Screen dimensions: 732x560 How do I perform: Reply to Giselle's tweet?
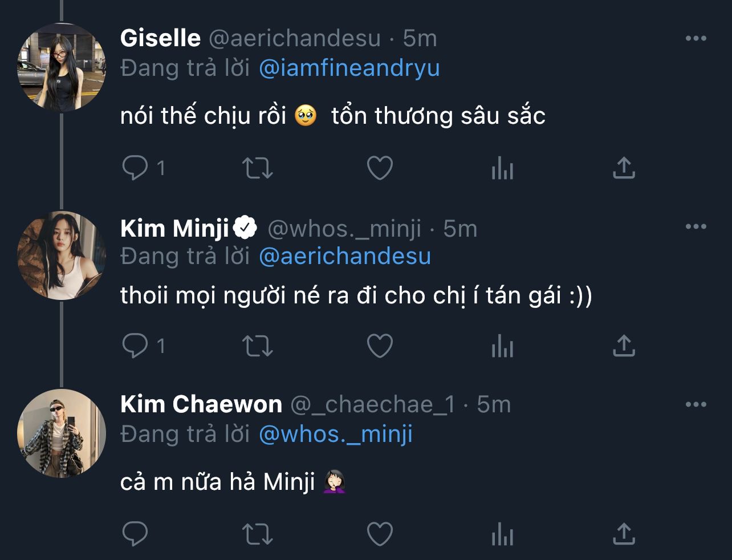(136, 168)
